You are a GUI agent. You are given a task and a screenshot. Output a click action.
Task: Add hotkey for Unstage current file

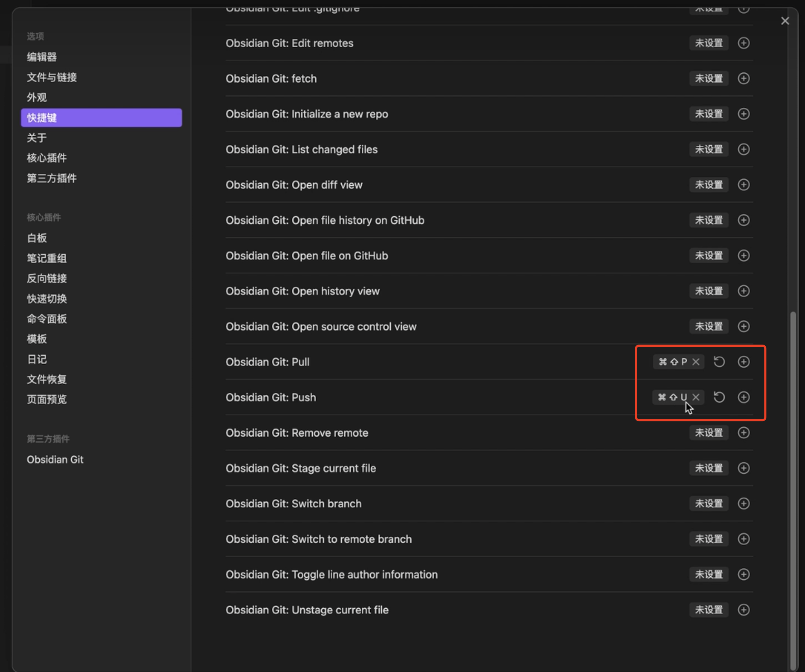tap(743, 609)
